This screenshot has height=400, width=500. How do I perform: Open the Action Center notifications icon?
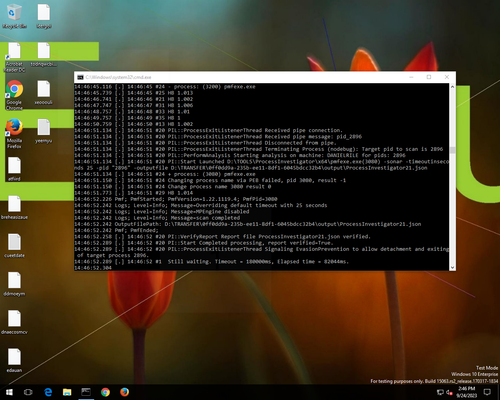[487, 392]
